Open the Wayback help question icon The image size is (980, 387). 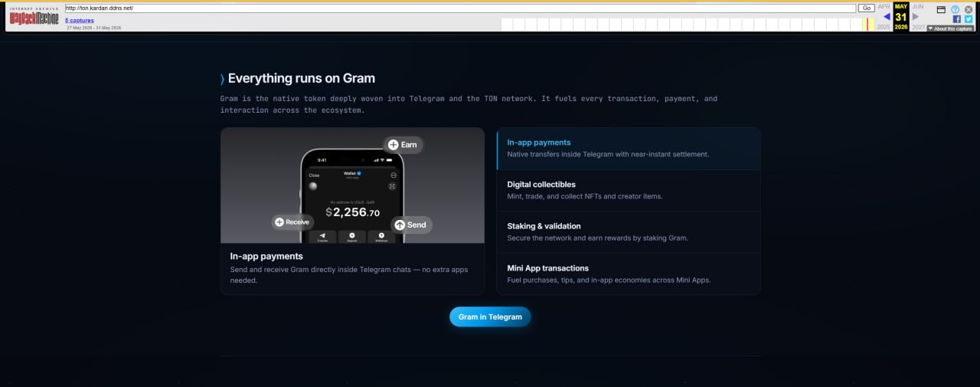(x=955, y=9)
